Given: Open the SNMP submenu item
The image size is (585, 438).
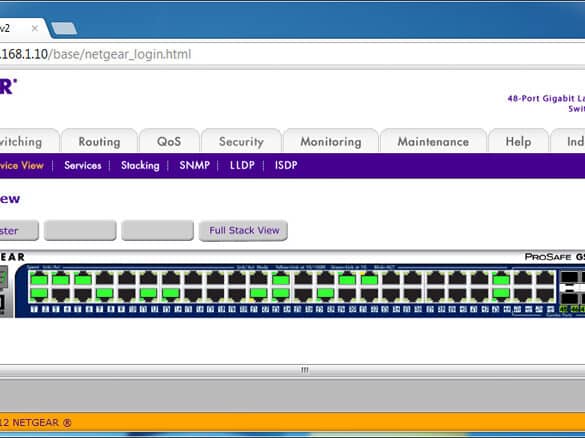Looking at the screenshot, I should 194,165.
